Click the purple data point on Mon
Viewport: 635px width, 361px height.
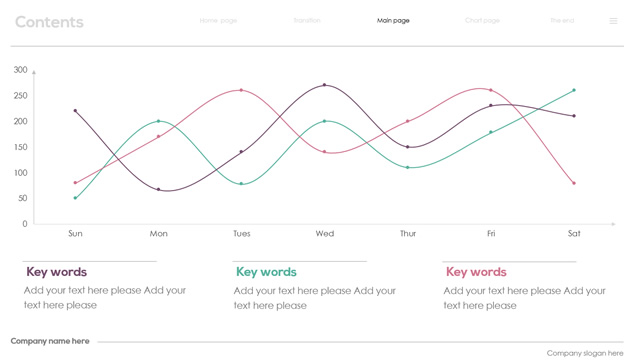tap(158, 190)
